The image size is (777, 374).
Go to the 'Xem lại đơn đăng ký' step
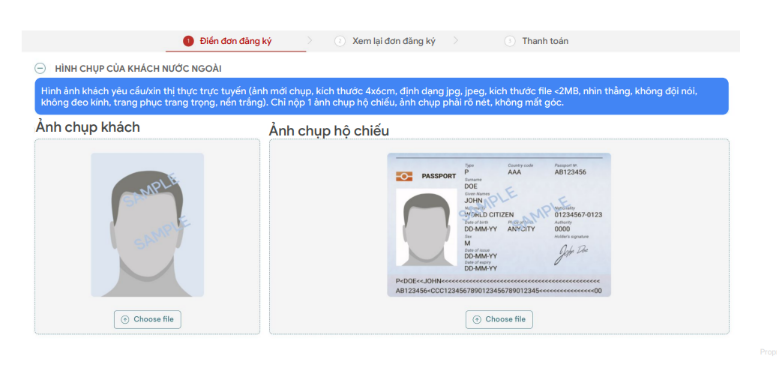[x=394, y=41]
